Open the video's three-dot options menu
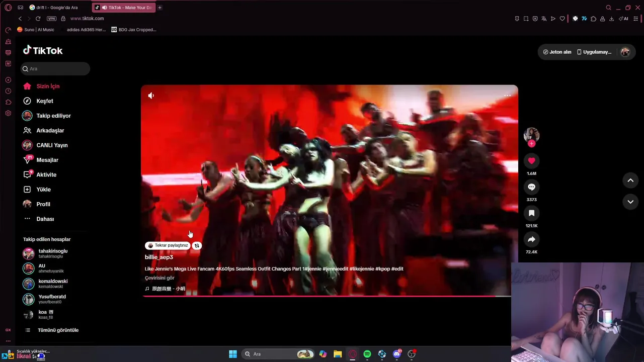This screenshot has height=362, width=644. coord(507,96)
